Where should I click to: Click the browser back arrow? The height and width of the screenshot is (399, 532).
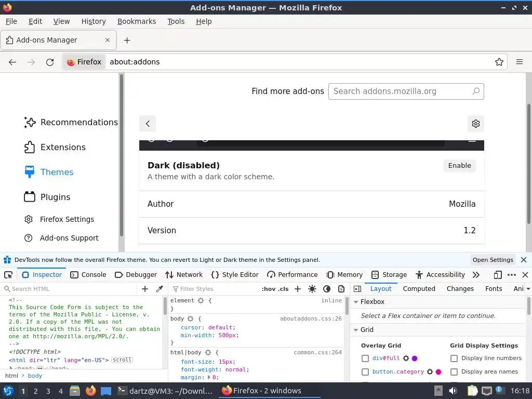[12, 62]
